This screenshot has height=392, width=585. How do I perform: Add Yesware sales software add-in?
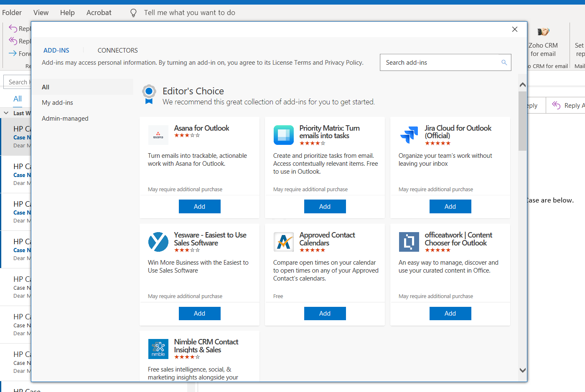[x=200, y=314]
